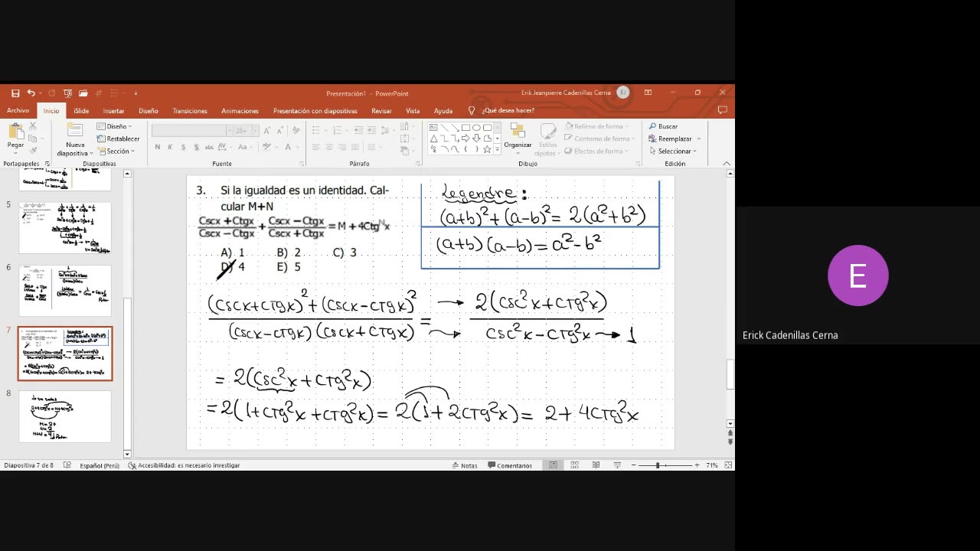Screen dimensions: 980x551
Task: Click the zoom in plus button
Action: pos(697,465)
